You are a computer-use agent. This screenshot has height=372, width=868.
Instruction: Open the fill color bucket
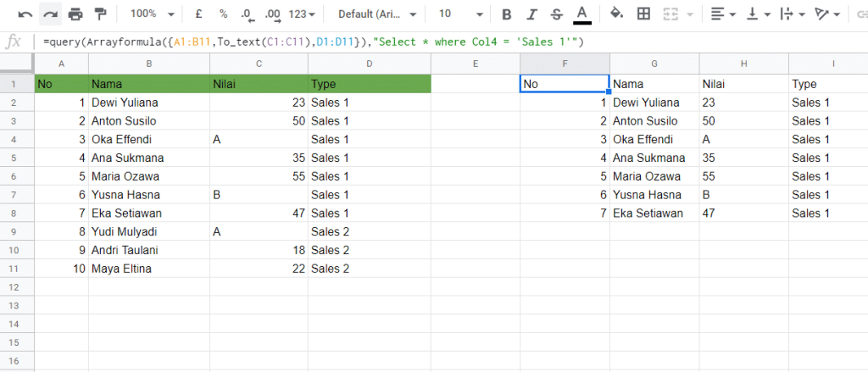tap(617, 14)
